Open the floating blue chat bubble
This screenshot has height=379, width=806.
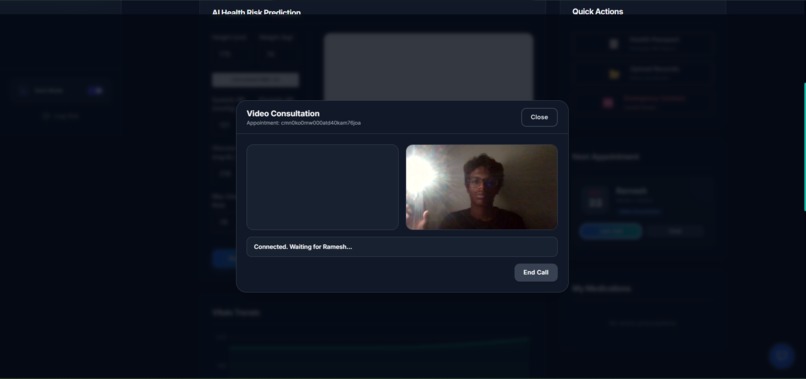point(781,355)
